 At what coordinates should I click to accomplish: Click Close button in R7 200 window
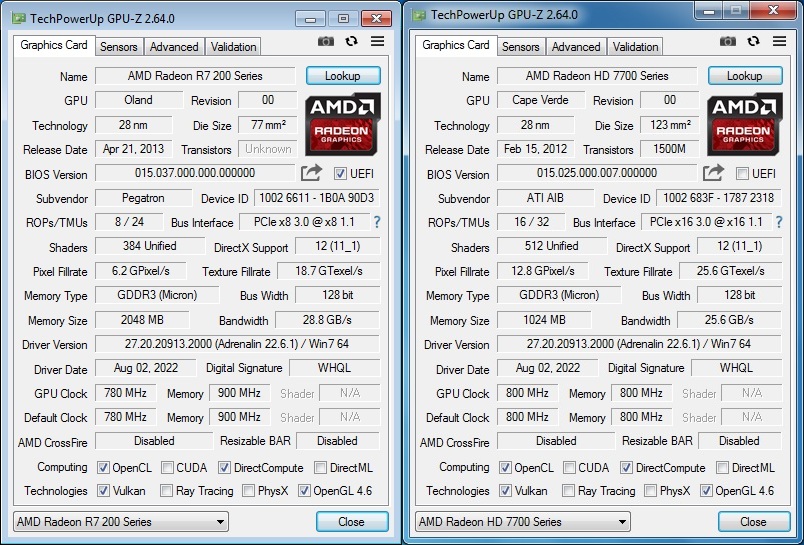pos(352,522)
